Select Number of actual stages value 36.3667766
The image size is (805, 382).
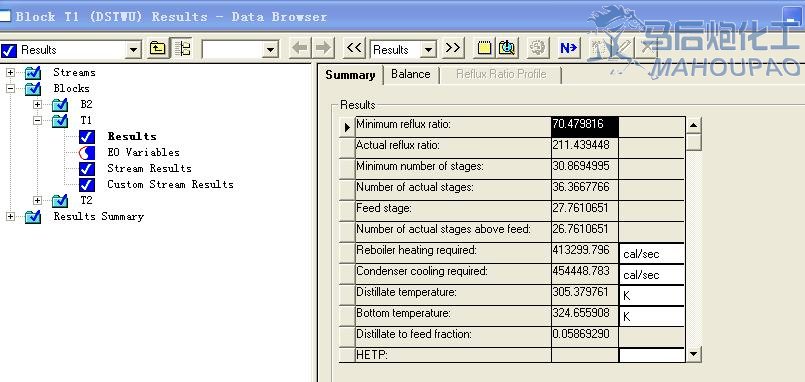[x=585, y=190]
